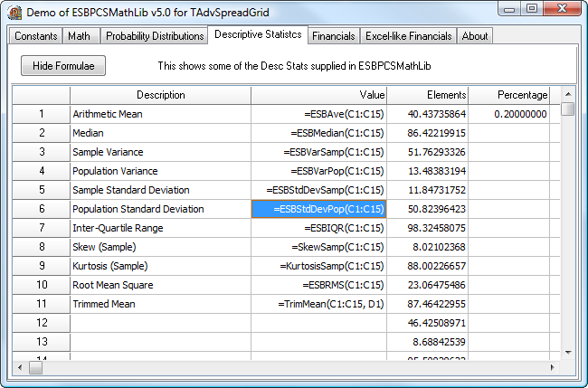This screenshot has width=588, height=388.
Task: Click the horizontal scrollbar left arrow
Action: click(20, 368)
